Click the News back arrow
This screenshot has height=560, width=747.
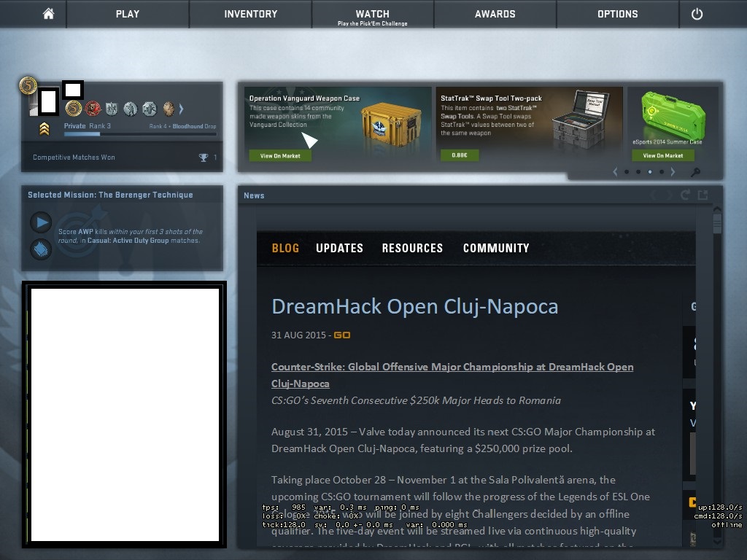point(654,195)
